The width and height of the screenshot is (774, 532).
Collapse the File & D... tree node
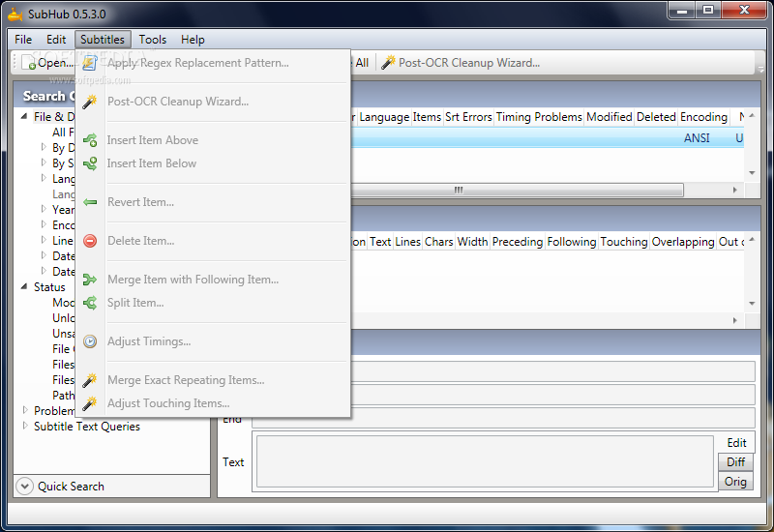click(x=24, y=116)
